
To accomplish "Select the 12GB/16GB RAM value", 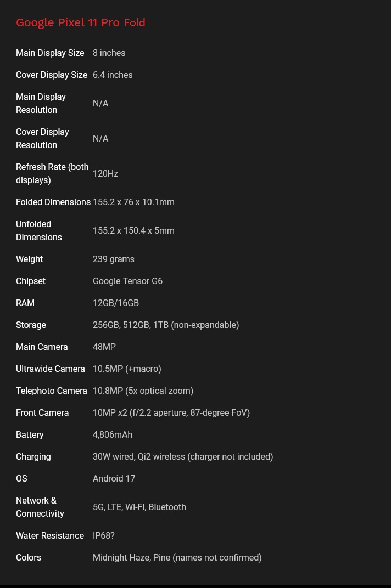I will point(116,303).
